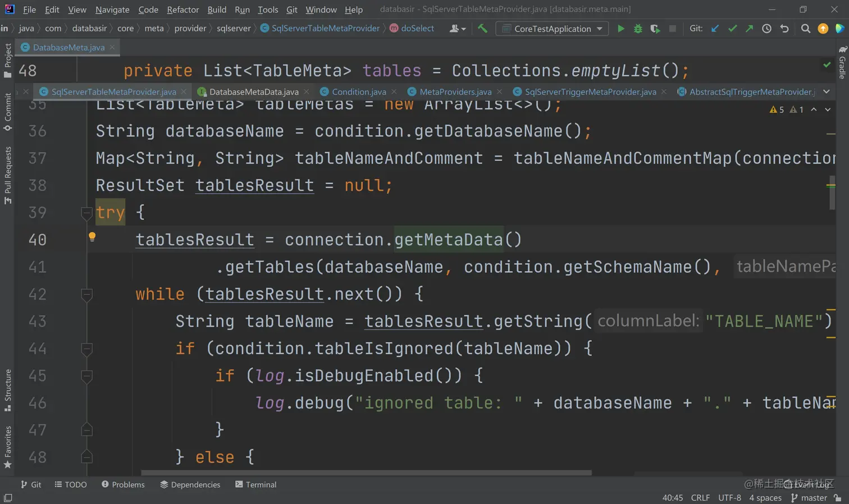Update project with the blue Git arrow
Screen dimensions: 849x504
(715, 29)
